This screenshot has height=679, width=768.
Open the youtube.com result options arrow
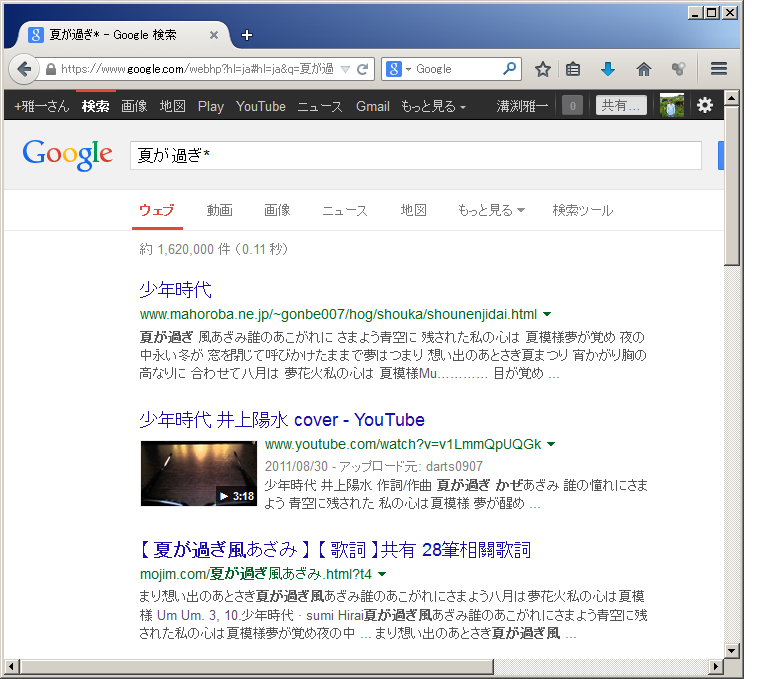point(552,444)
